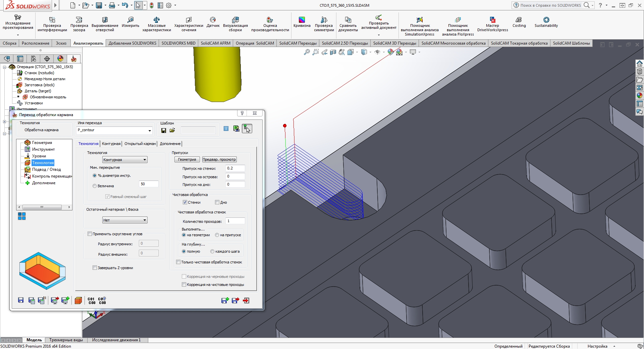Viewport: 644px width, 349px height.
Task: Open the Контурная technology dropdown
Action: coord(125,160)
